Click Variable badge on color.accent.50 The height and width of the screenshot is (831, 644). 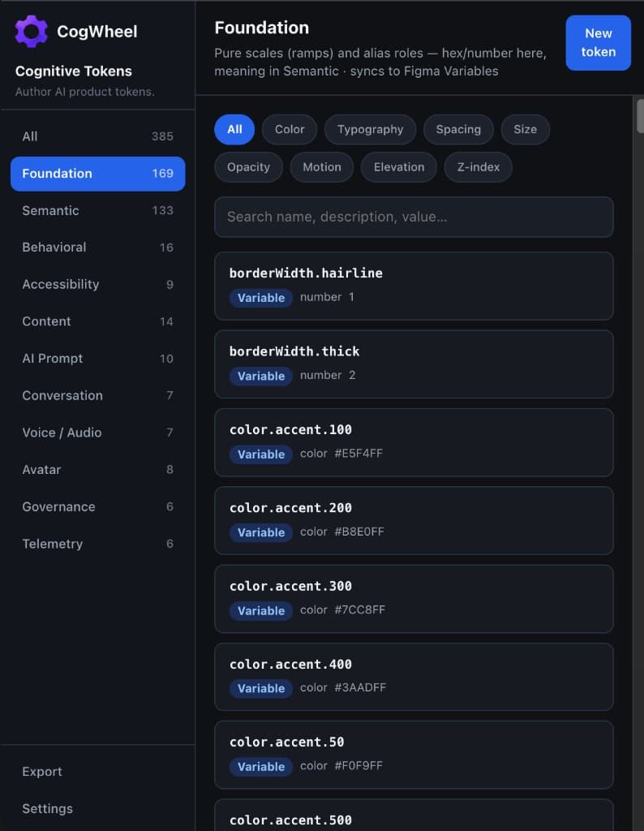pos(261,766)
